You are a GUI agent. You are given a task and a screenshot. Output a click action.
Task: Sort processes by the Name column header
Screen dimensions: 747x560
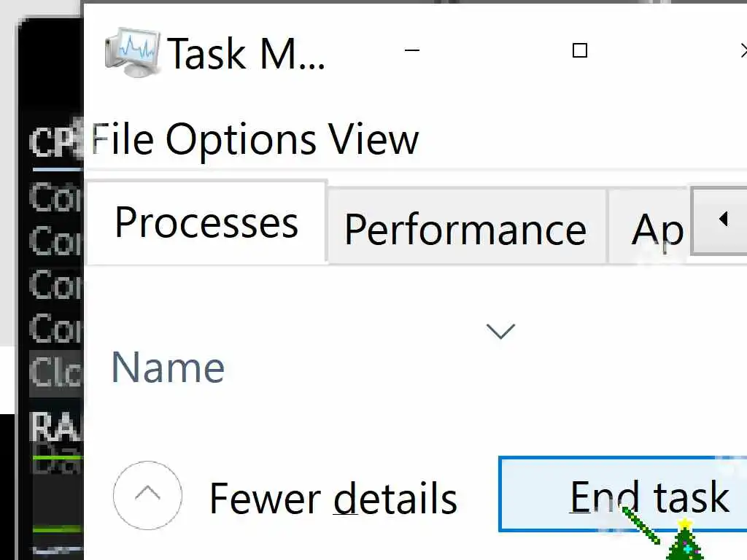pos(168,367)
